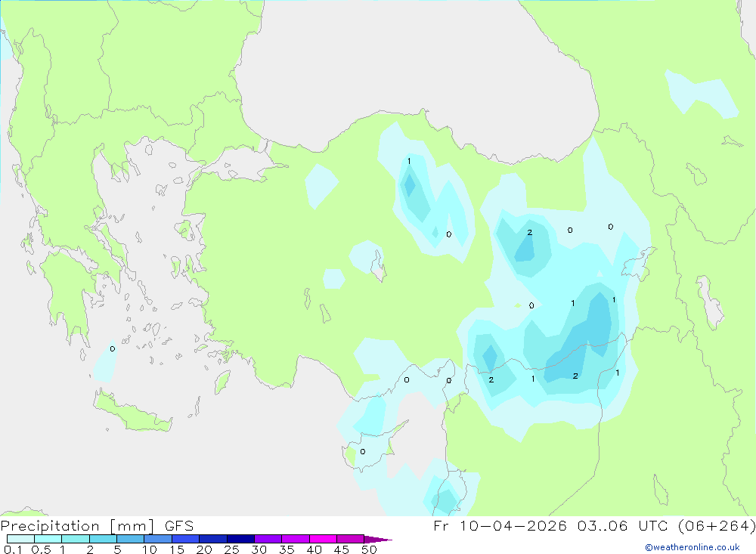Image resolution: width=756 pixels, height=554 pixels.
Task: Click the "0.1" legend scale label
Action: coord(13,549)
